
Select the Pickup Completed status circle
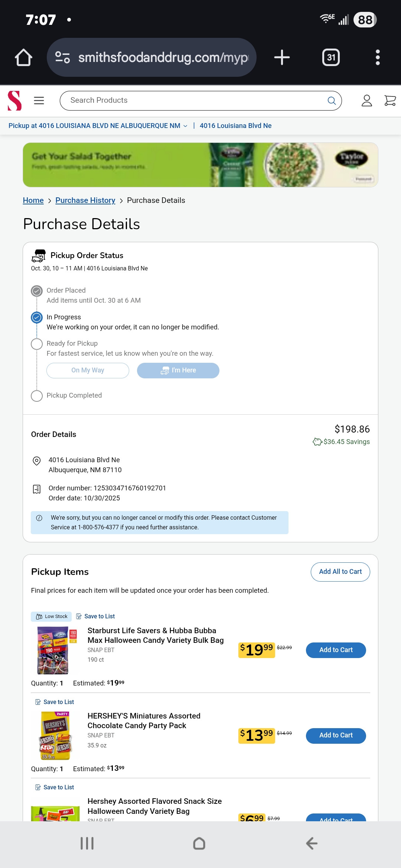[37, 396]
